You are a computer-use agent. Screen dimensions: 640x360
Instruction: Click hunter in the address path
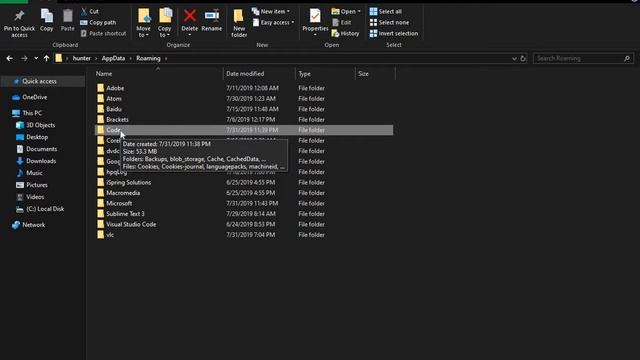pyautogui.click(x=82, y=58)
